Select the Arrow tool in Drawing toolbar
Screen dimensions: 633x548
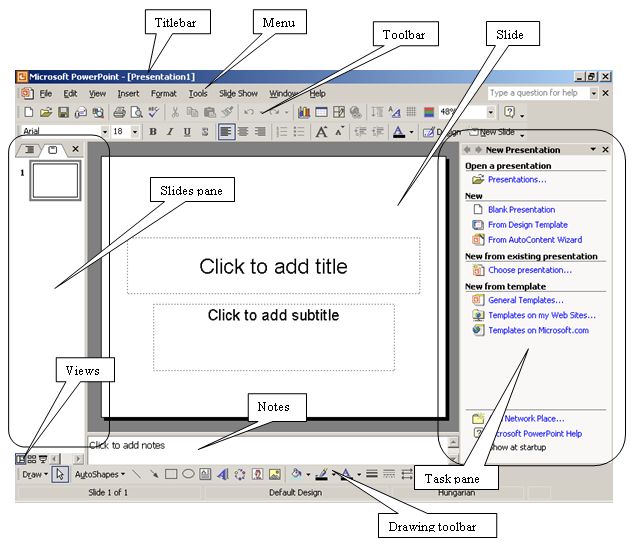tap(154, 474)
